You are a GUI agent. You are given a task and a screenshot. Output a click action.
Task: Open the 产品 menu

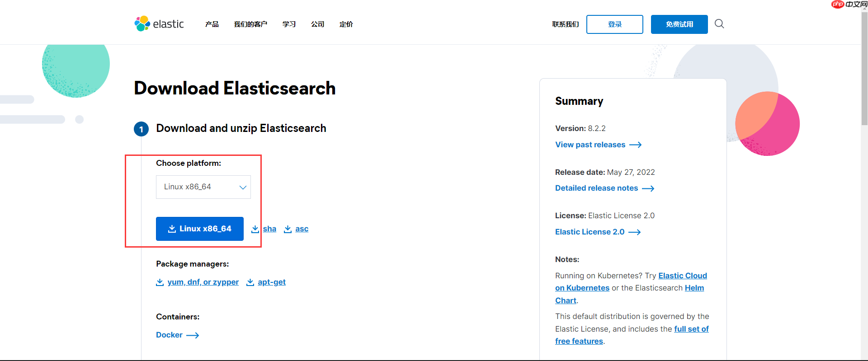[x=212, y=24]
